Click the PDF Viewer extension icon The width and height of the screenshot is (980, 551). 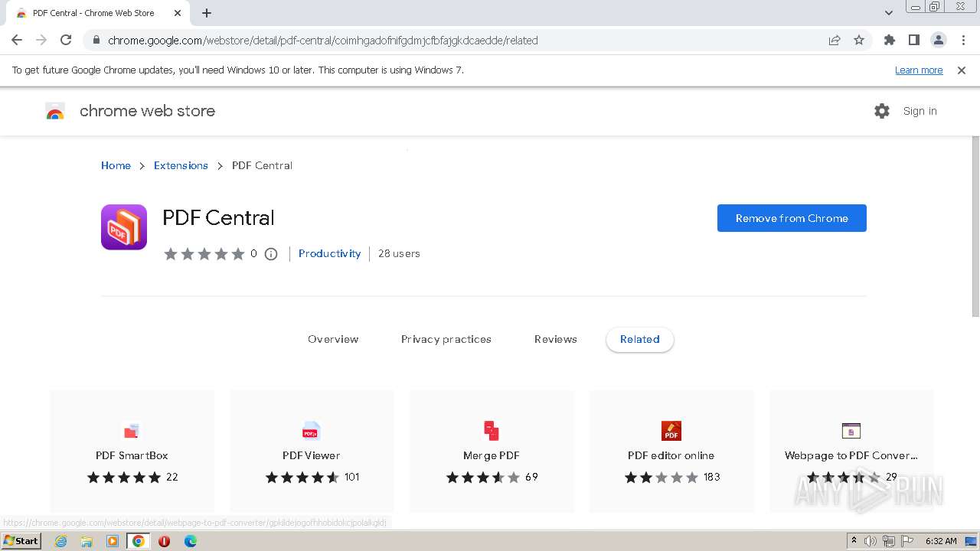click(311, 431)
